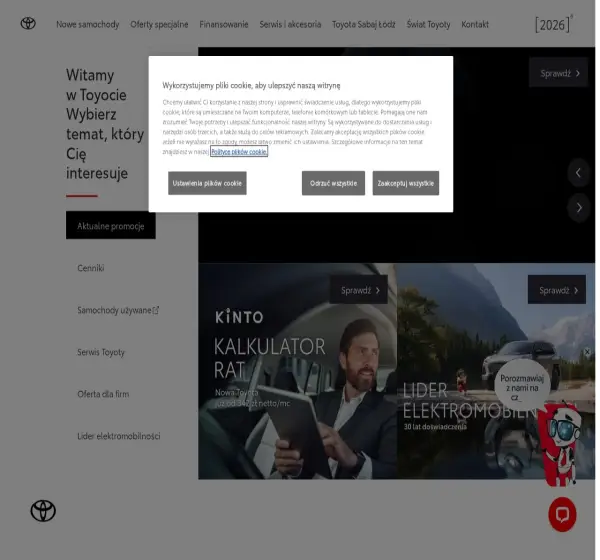Click Sprawdź on the Kinto Kalkulator Rat card
Image resolution: width=600 pixels, height=560 pixels.
click(359, 290)
